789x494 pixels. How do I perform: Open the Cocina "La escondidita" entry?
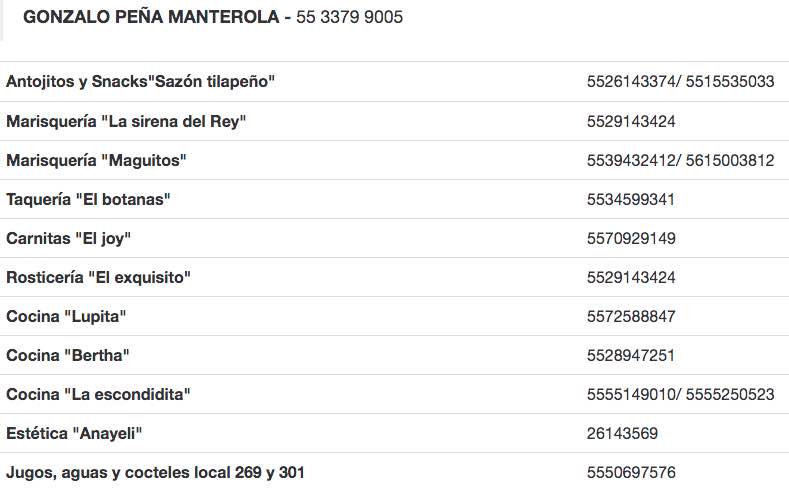click(98, 394)
